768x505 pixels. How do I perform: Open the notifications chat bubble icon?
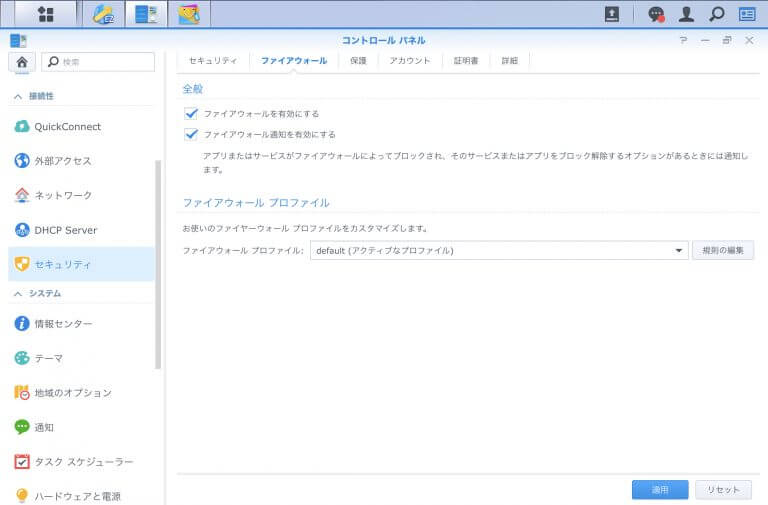coord(656,14)
